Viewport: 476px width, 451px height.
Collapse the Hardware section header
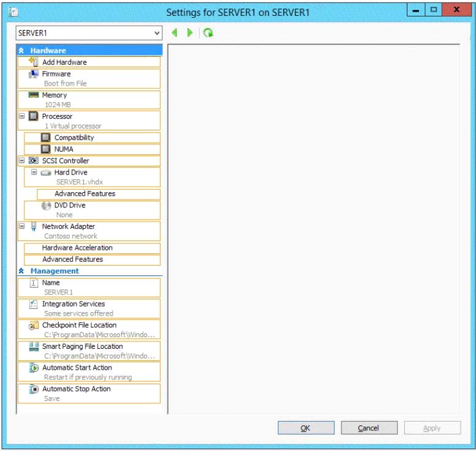click(21, 51)
